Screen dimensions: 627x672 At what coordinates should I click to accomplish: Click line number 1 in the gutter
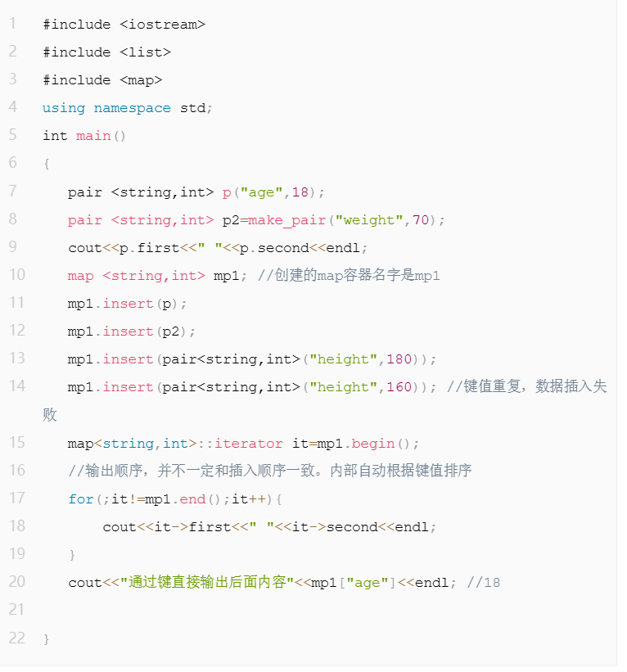point(12,24)
